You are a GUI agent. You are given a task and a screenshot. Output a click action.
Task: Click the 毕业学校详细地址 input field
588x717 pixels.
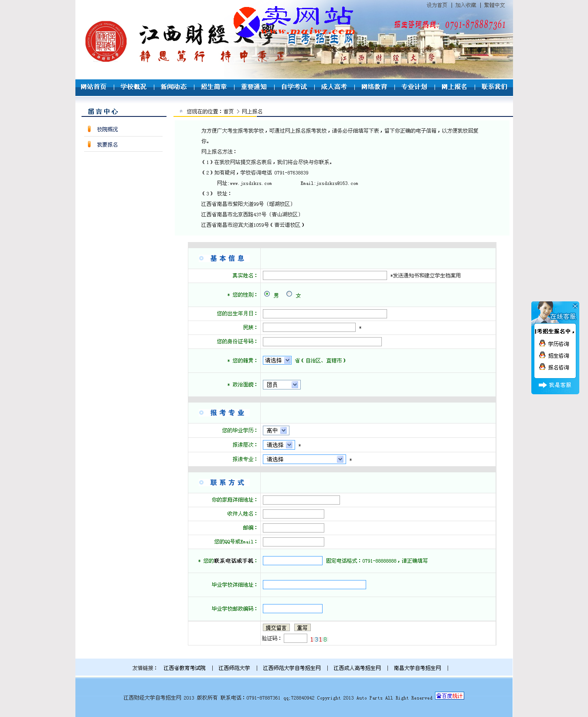314,585
